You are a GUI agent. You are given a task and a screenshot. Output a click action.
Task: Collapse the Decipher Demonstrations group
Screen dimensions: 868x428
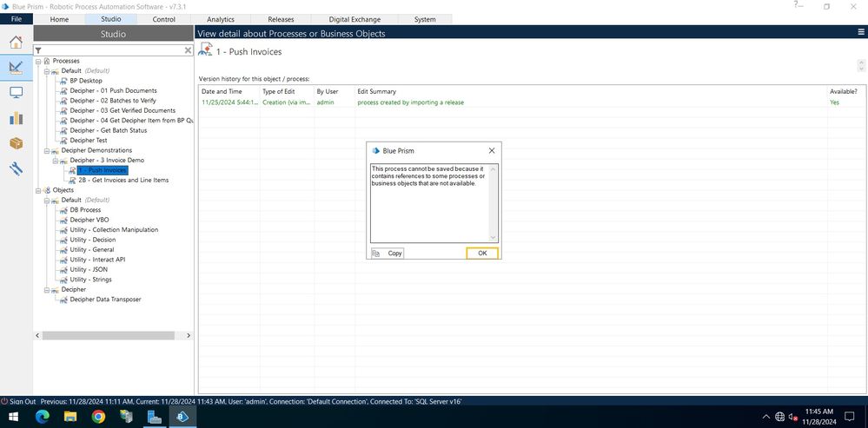pos(45,150)
